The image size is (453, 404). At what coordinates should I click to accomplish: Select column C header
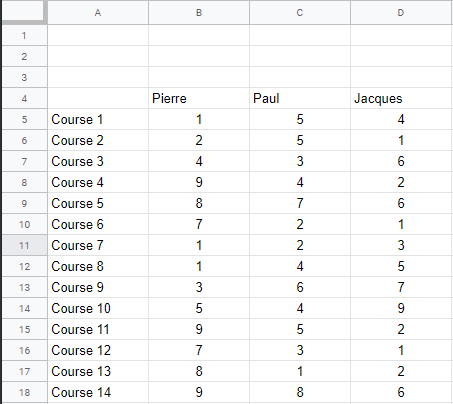coord(300,12)
